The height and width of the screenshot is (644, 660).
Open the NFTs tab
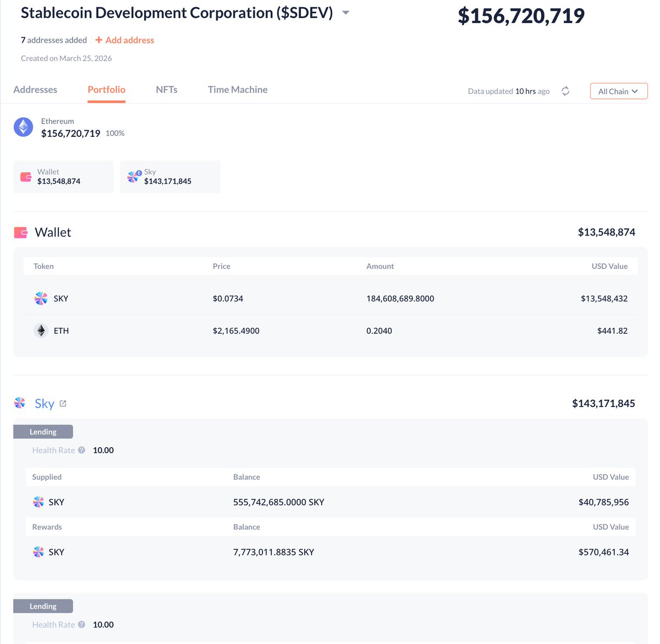click(x=167, y=90)
